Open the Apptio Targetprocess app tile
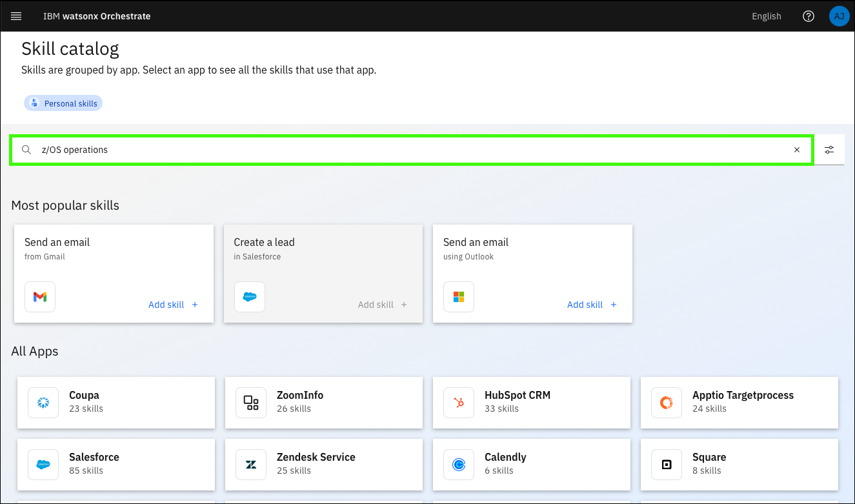This screenshot has height=504, width=855. tap(739, 402)
